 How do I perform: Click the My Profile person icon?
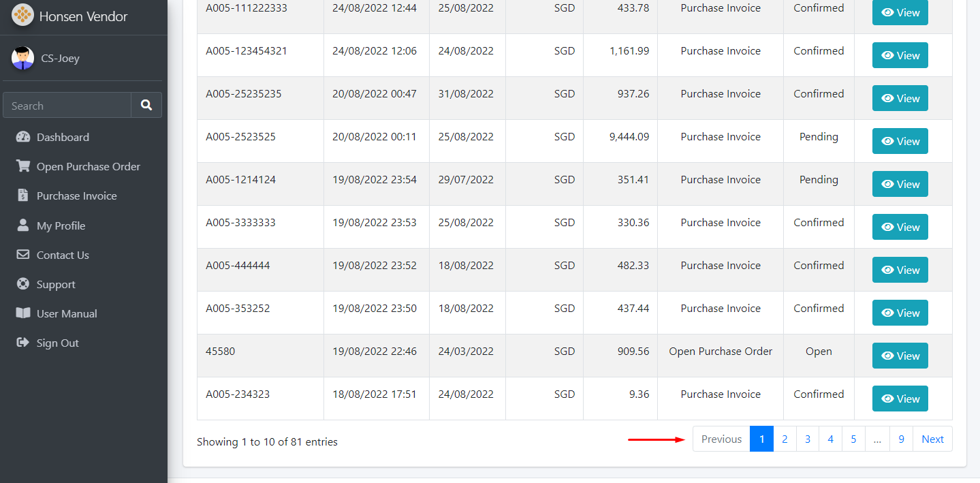[x=23, y=225]
